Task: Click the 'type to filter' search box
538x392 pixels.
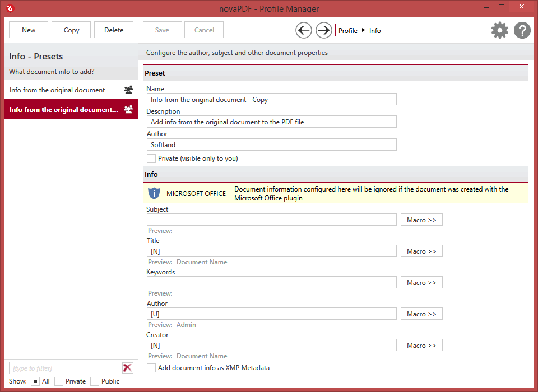Action: (x=63, y=368)
